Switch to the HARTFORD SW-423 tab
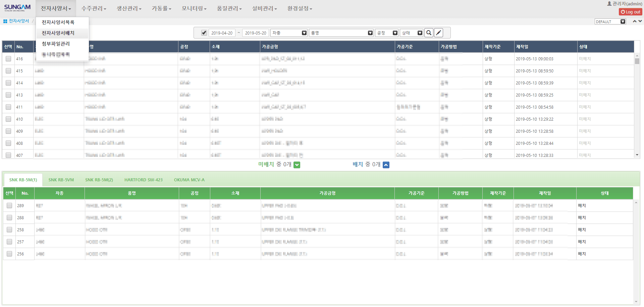 [144, 180]
